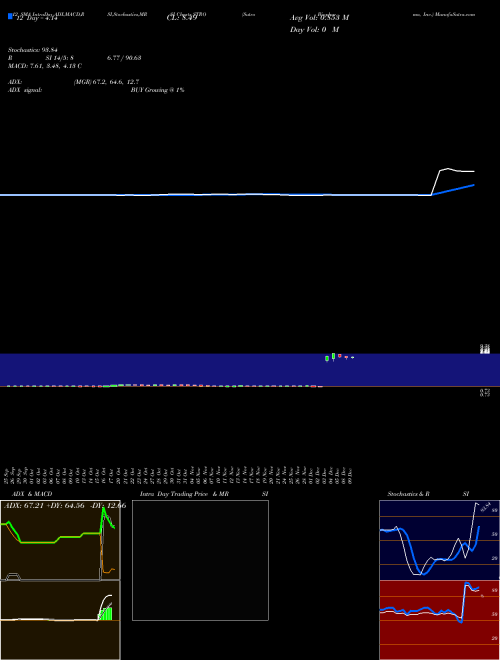This screenshot has height=660, width=500.
Task: Click the MACD histogram panel with green bars
Action: (x=60, y=620)
